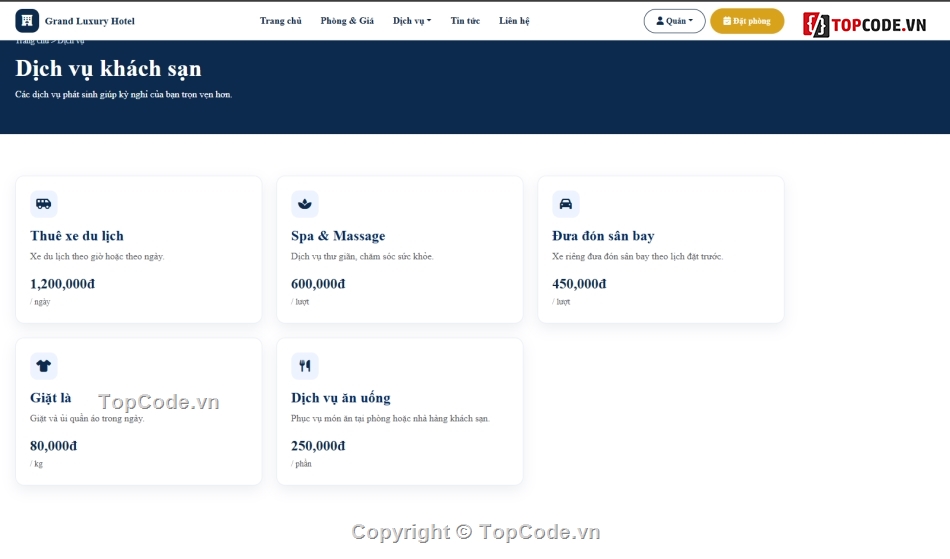Open the Quân user account dropdown
Screen dimensions: 950x559
674,21
